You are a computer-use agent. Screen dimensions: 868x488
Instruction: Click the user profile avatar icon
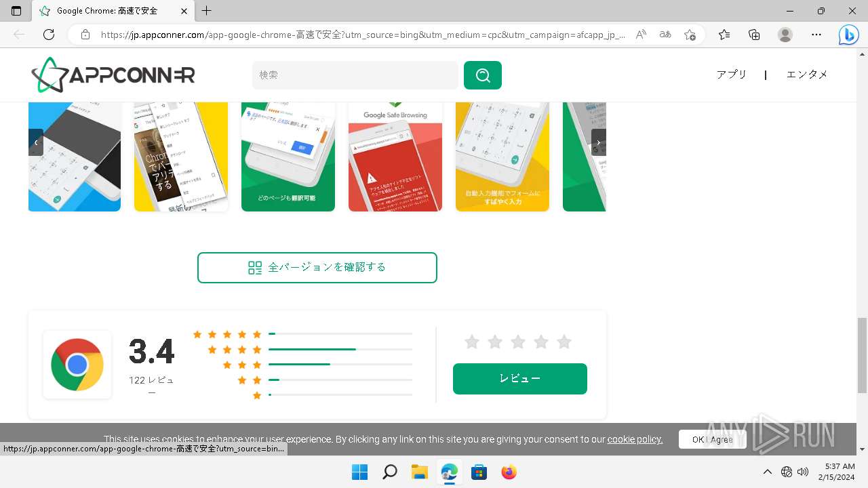tap(785, 35)
